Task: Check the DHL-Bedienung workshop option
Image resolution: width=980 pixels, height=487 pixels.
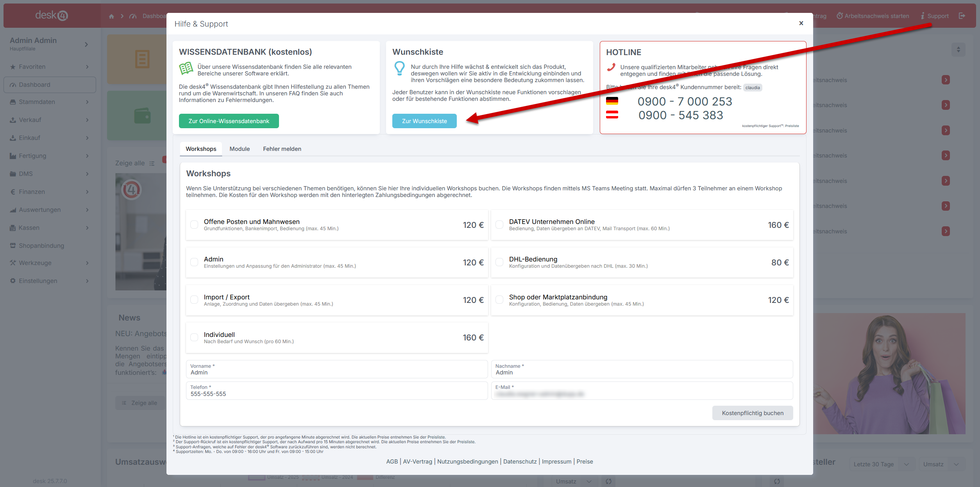Action: point(499,262)
